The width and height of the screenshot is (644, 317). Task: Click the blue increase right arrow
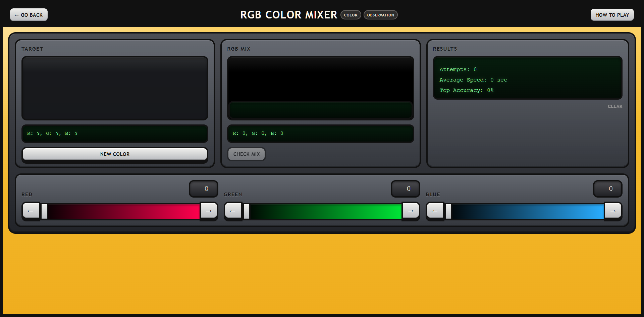613,211
